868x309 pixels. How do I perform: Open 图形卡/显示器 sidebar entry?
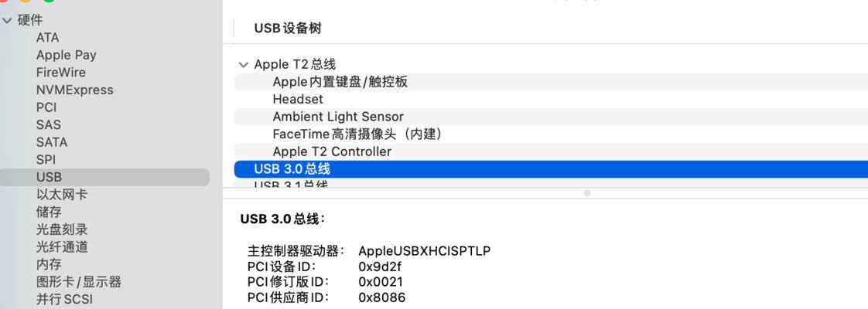coord(79,282)
